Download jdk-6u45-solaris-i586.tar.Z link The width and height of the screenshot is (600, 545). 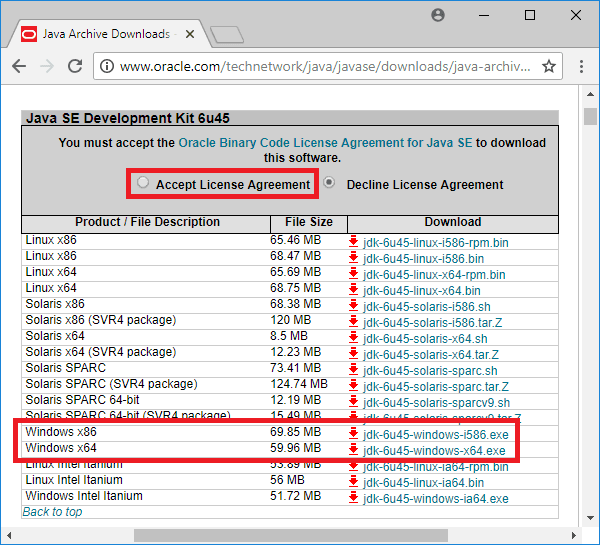pyautogui.click(x=432, y=323)
